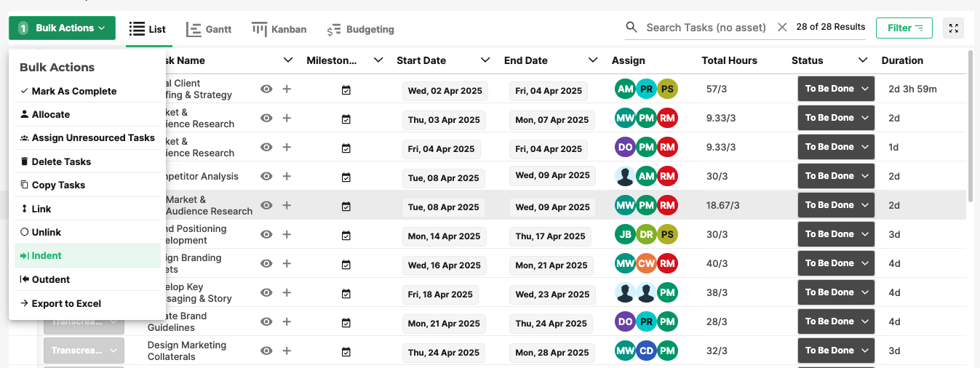980x368 pixels.
Task: Open Transcrea... dropdown beside Design Marketing Collaterals
Action: point(84,351)
